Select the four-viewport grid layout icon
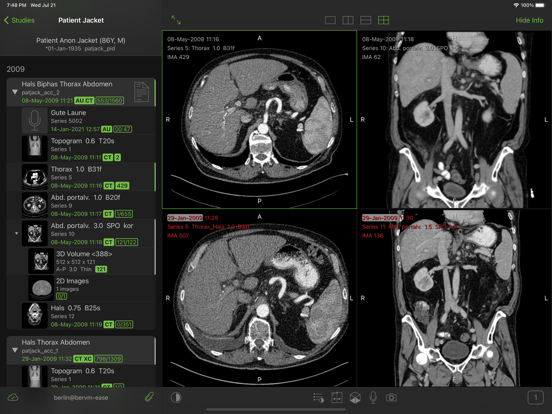552x414 pixels. tap(383, 20)
